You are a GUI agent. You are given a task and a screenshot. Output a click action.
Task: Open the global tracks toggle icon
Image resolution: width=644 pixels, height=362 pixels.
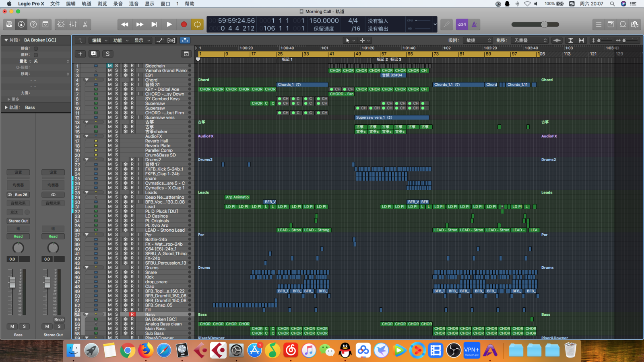click(186, 54)
